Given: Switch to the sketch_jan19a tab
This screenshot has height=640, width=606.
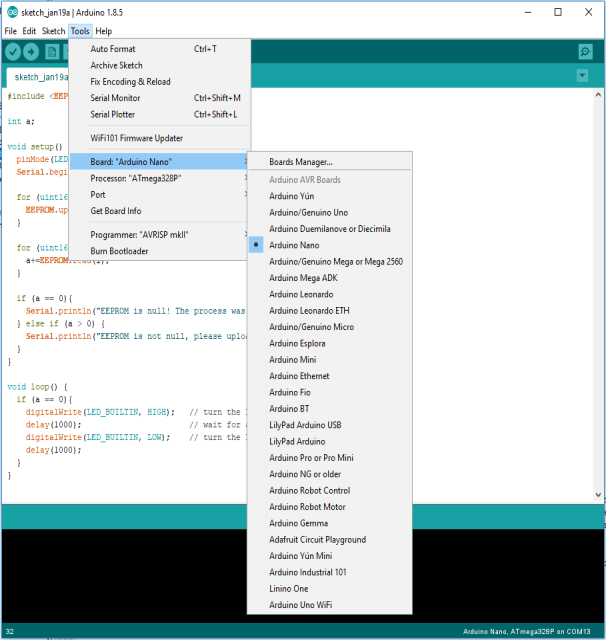Looking at the screenshot, I should (40, 77).
